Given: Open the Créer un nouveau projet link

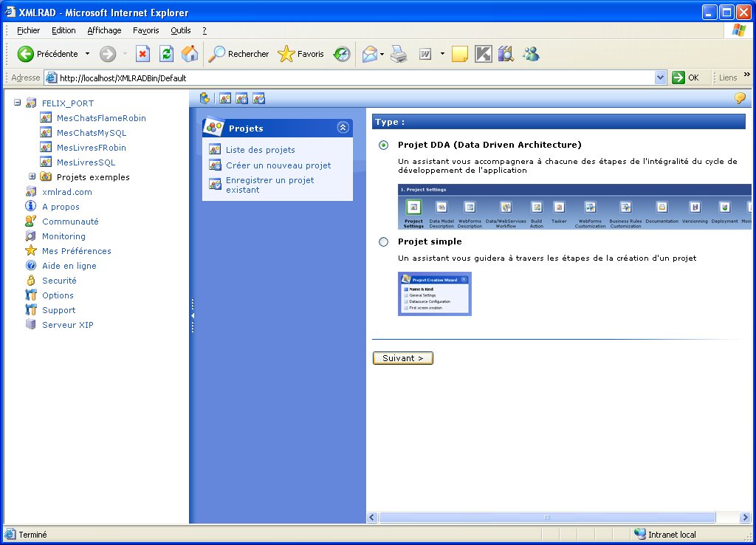Looking at the screenshot, I should pos(278,165).
